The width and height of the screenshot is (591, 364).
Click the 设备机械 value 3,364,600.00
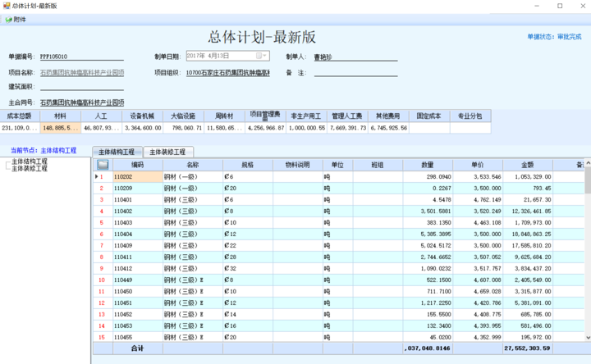point(143,128)
